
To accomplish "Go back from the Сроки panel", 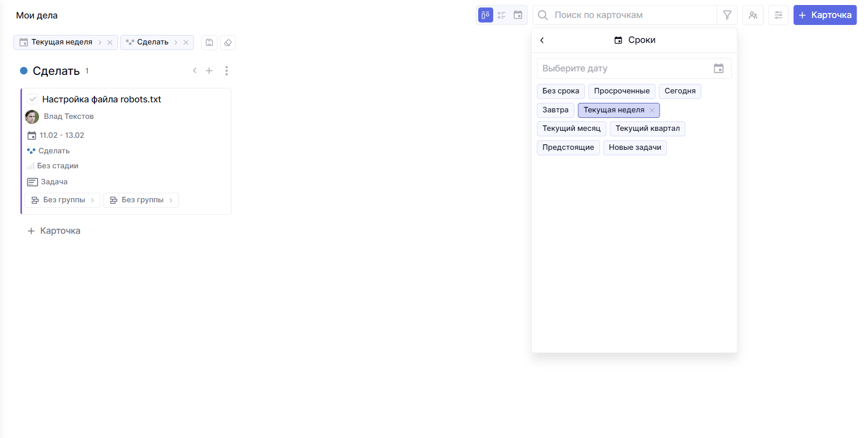I will tap(542, 40).
